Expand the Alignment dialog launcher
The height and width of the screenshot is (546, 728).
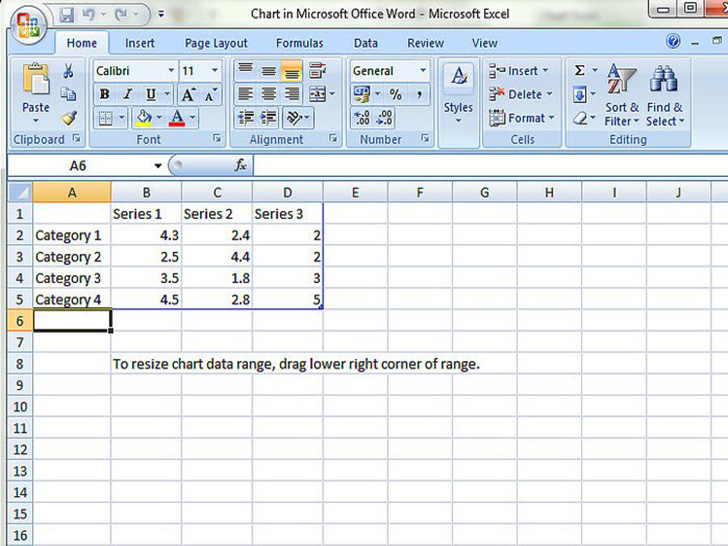click(333, 138)
